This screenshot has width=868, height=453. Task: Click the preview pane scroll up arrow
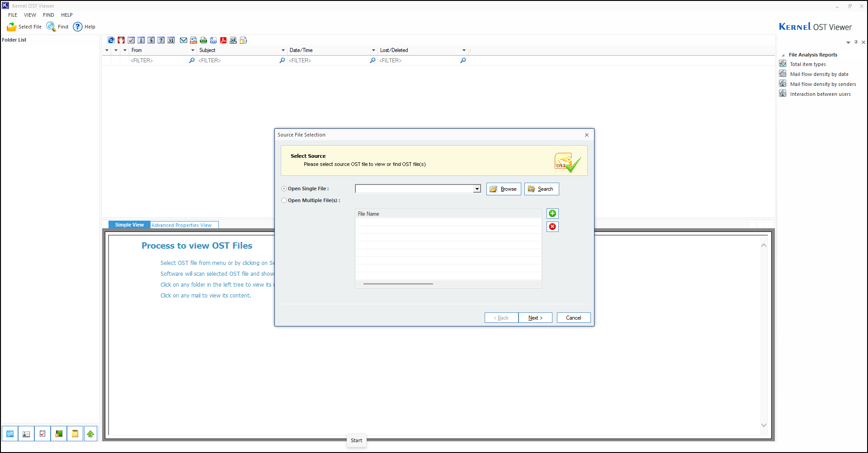[x=764, y=245]
